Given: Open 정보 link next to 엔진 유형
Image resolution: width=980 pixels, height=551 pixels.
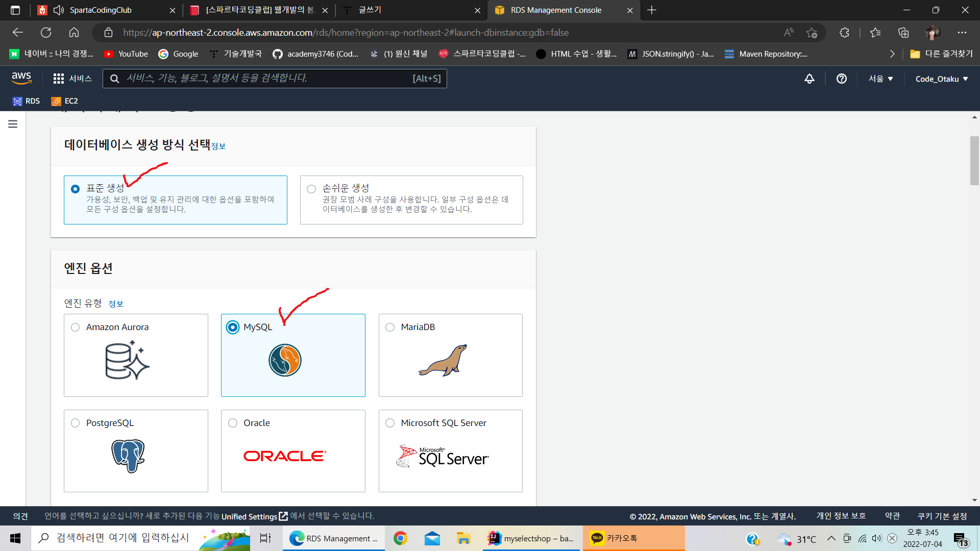Looking at the screenshot, I should coord(116,304).
